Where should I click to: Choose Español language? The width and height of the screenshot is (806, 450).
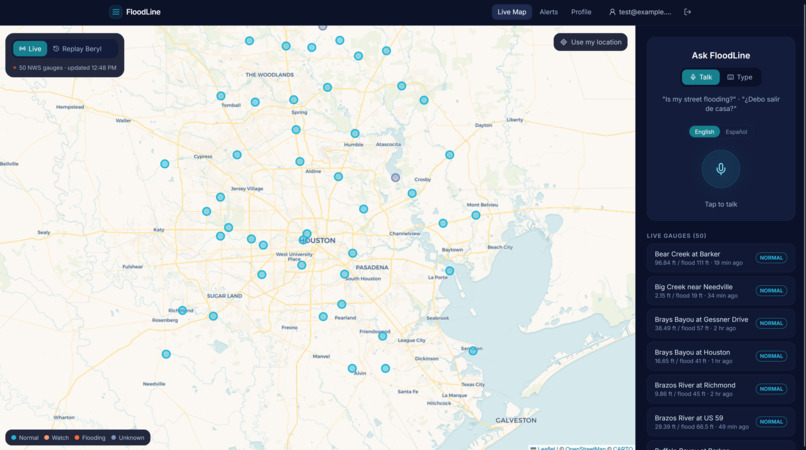(736, 132)
